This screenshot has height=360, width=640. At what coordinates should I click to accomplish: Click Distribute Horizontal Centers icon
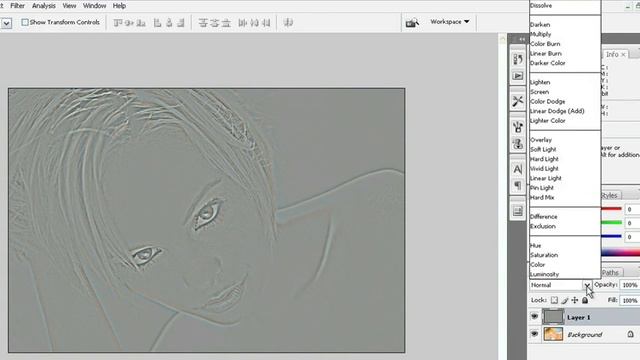(x=254, y=23)
